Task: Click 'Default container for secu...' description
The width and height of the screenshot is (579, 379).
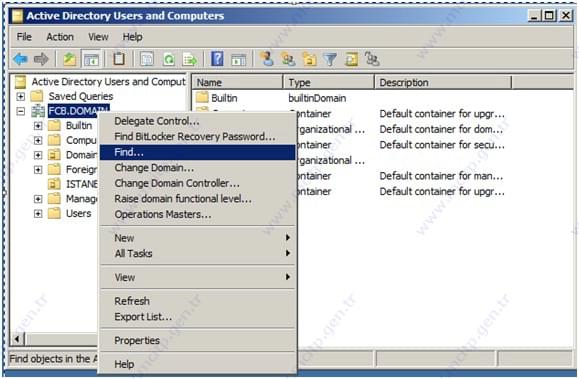Action: [x=442, y=145]
